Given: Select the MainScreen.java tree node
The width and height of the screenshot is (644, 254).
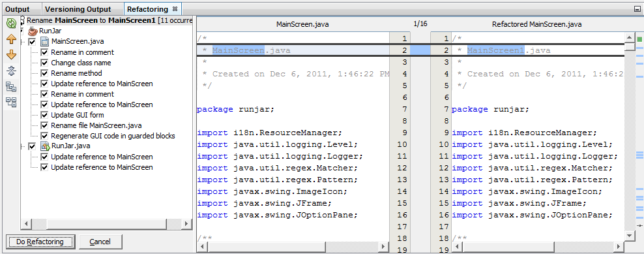Looking at the screenshot, I should tap(77, 42).
